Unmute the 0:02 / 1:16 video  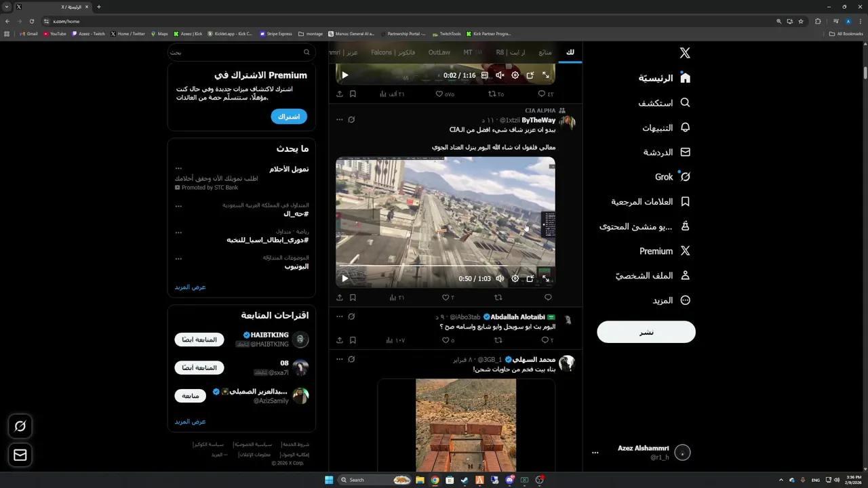coord(500,75)
